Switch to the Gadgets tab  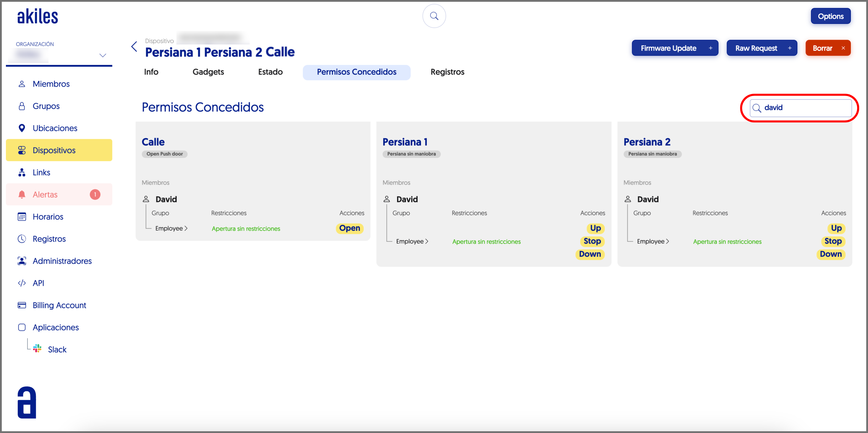point(208,72)
